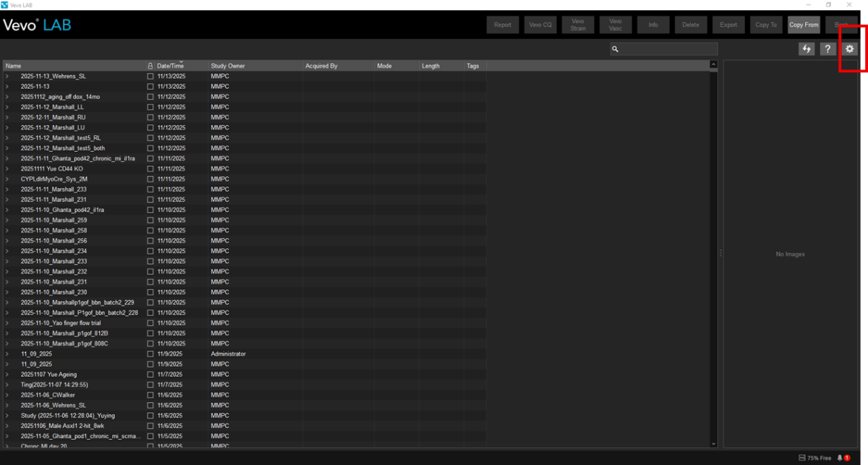Expand the 2025-11-13_Wehrens_SL study row
This screenshot has height=465, width=868.
(x=7, y=76)
